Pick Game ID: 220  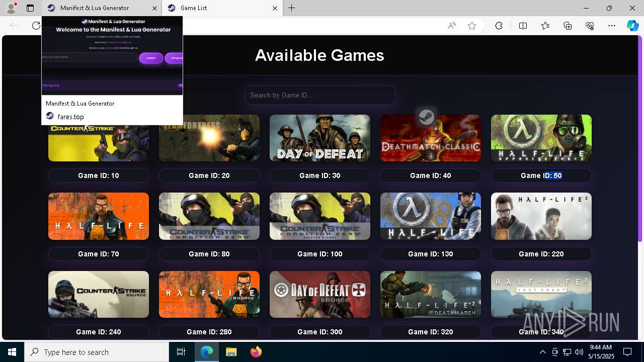tap(541, 254)
